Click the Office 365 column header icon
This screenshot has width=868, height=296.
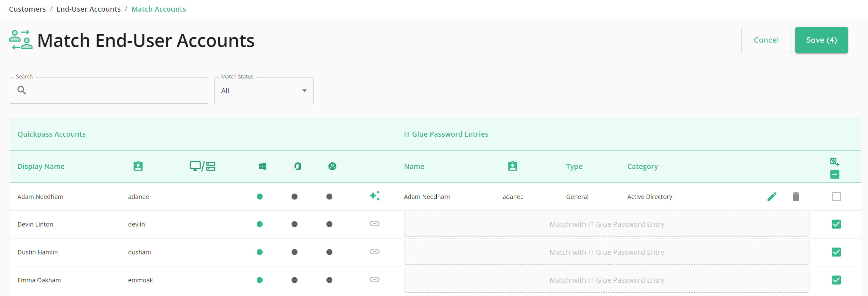coord(298,166)
